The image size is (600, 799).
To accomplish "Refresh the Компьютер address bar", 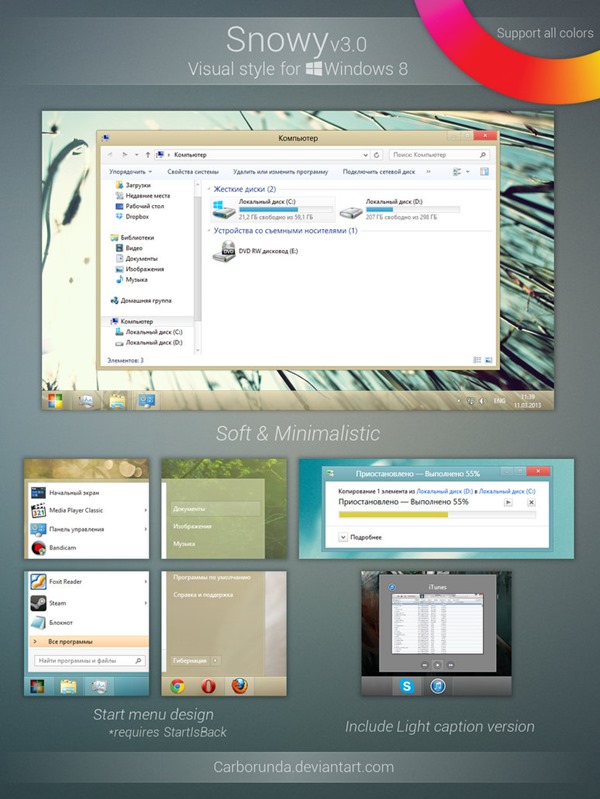I will [x=377, y=154].
